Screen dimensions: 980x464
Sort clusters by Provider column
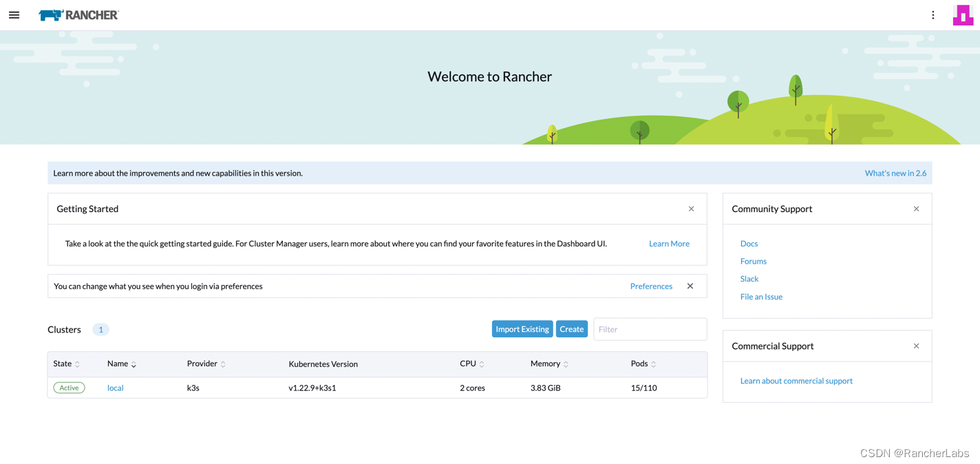point(206,363)
